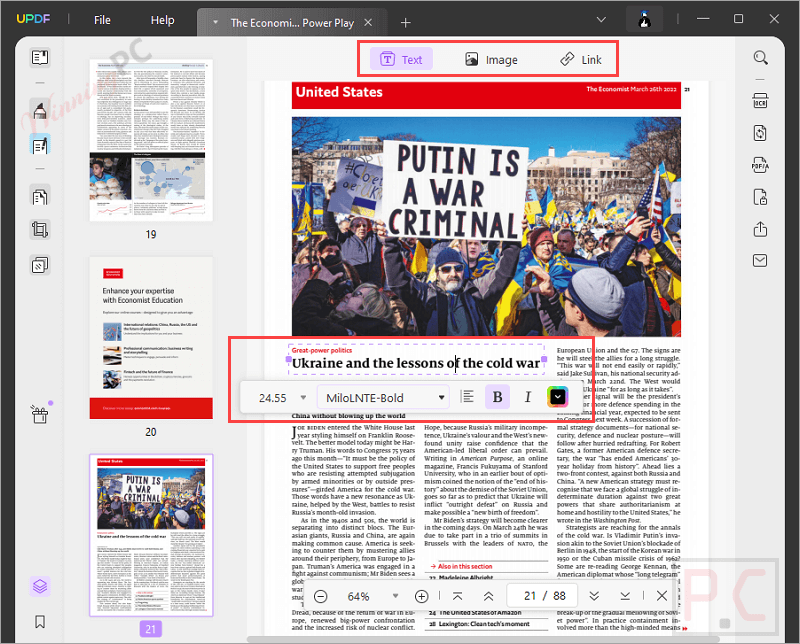Click the user account avatar icon
The image size is (800, 644).
click(645, 20)
